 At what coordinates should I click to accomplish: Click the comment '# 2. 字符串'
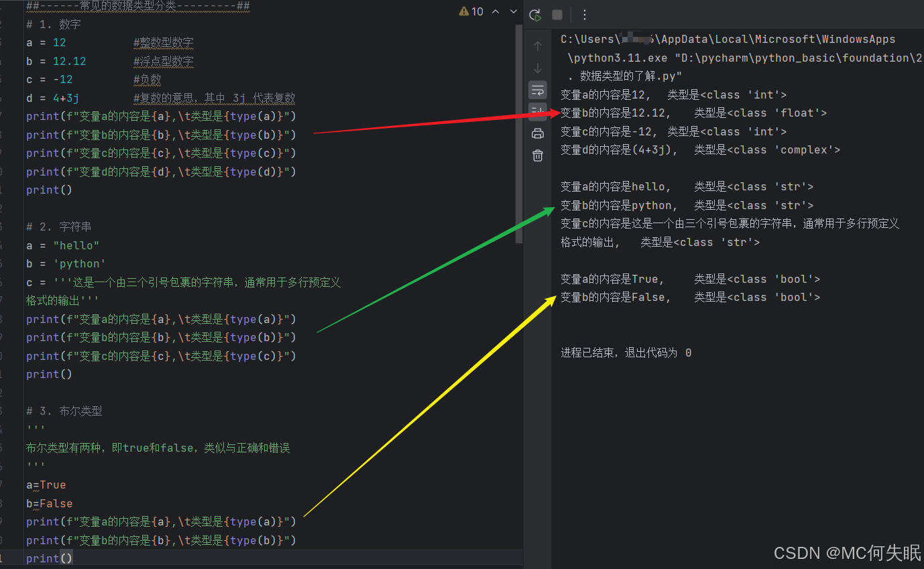tap(58, 227)
